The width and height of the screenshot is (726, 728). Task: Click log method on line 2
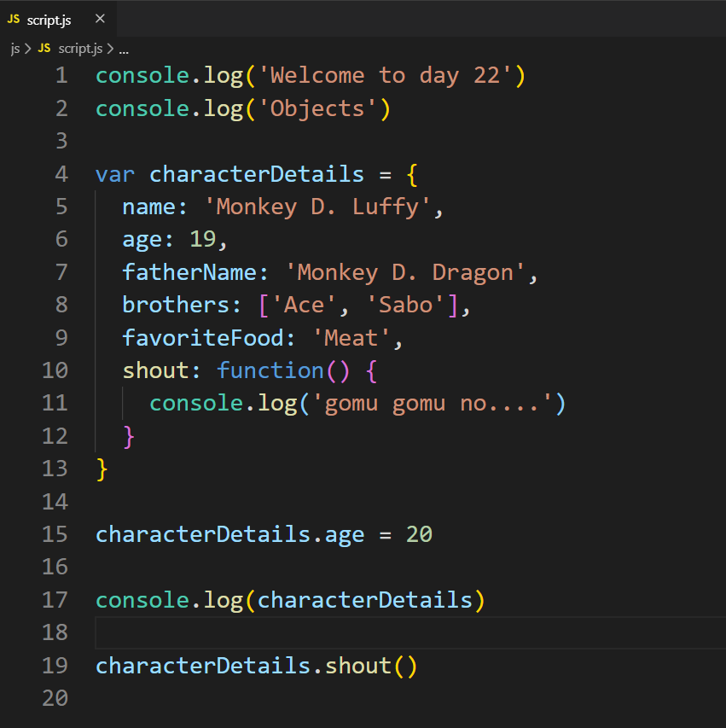click(x=224, y=109)
